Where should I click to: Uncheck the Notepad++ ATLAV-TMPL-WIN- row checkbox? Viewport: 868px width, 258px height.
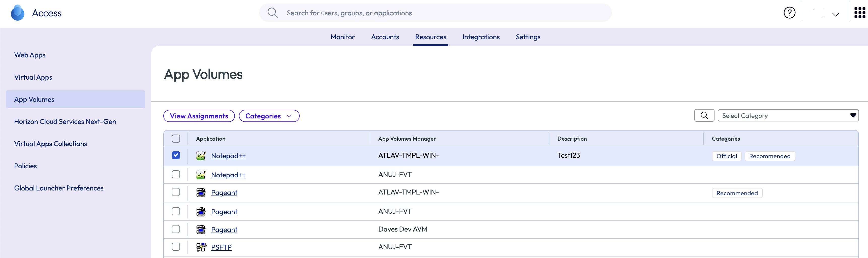point(176,155)
